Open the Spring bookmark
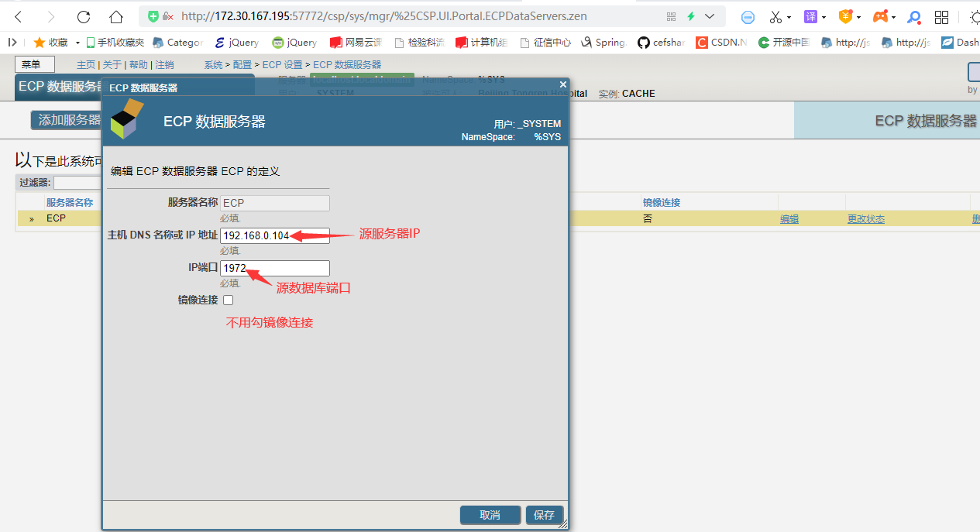The width and height of the screenshot is (980, 532). pyautogui.click(x=603, y=43)
